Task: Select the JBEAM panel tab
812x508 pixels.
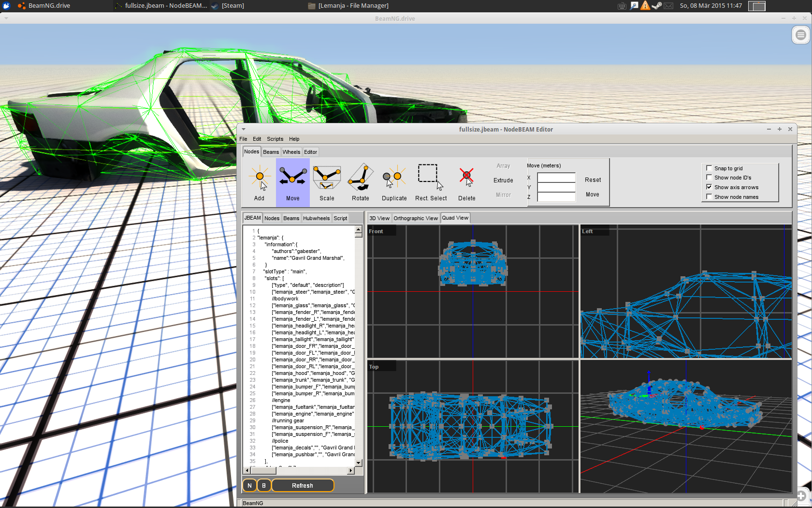Action: tap(252, 218)
